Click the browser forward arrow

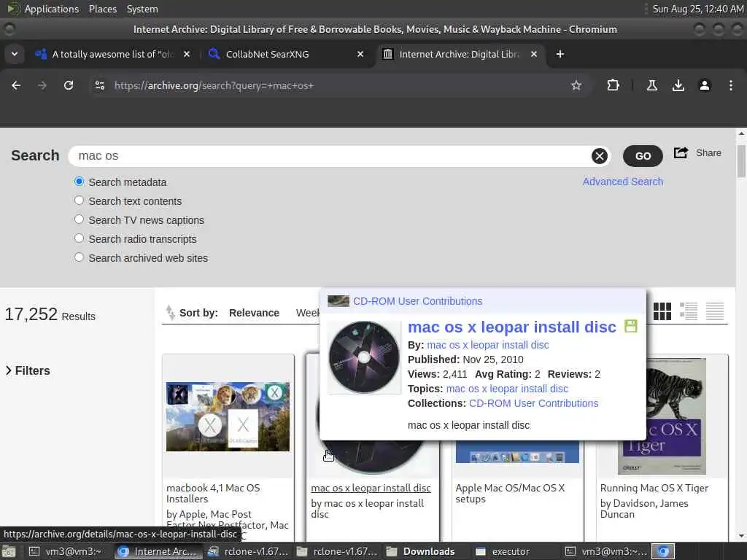tap(42, 86)
